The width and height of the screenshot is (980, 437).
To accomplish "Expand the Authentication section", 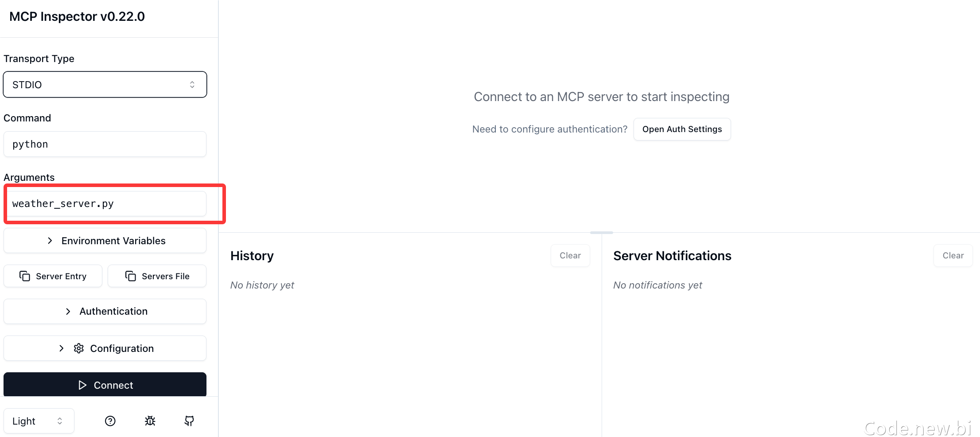I will tap(105, 311).
